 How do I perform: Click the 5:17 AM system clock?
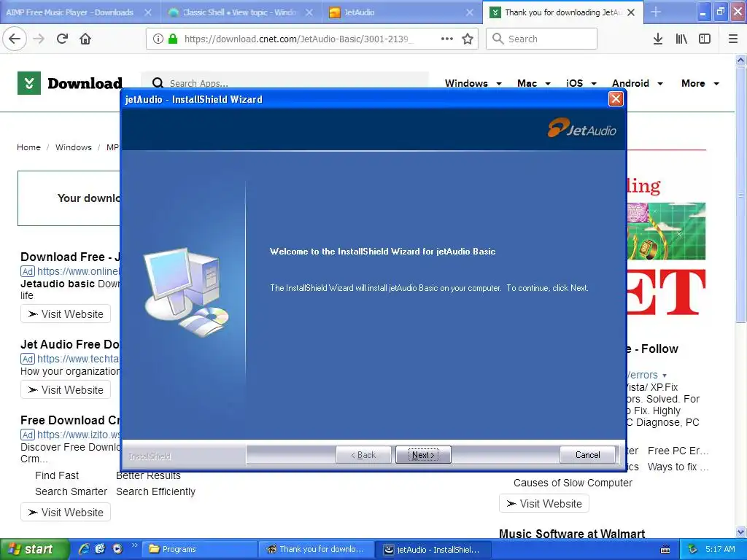click(x=720, y=549)
